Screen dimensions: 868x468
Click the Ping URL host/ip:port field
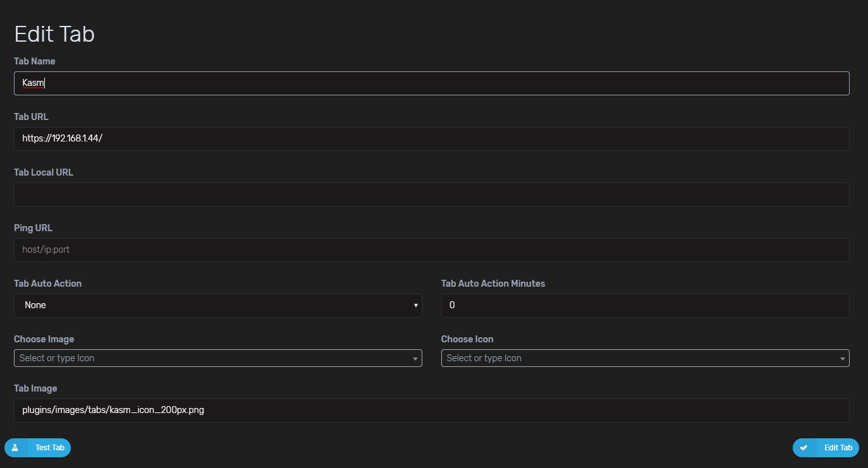click(431, 250)
